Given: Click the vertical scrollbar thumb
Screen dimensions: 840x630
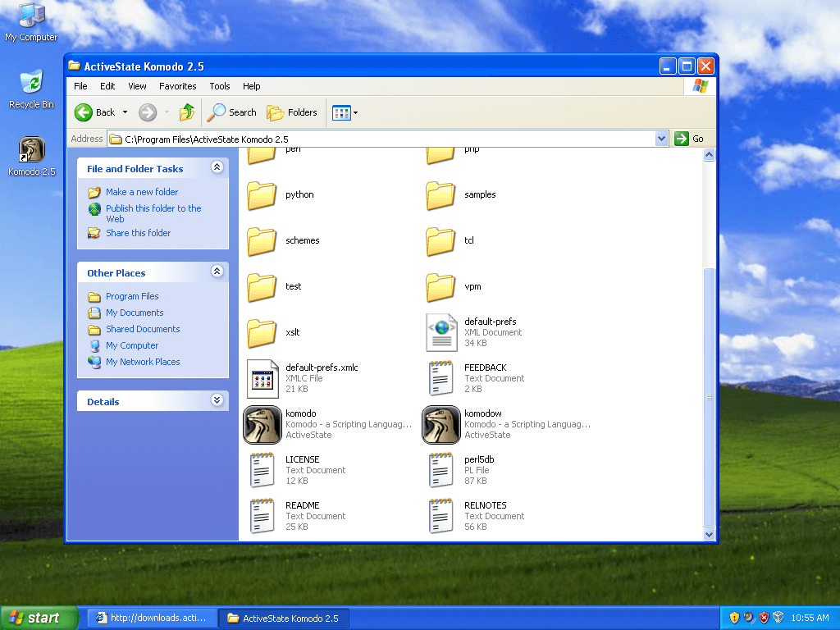Looking at the screenshot, I should 709,397.
